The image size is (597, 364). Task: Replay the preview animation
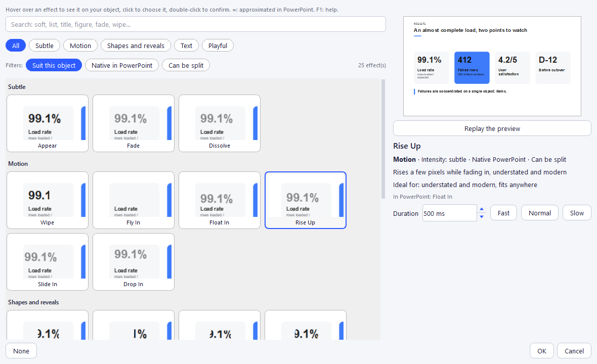coord(492,128)
